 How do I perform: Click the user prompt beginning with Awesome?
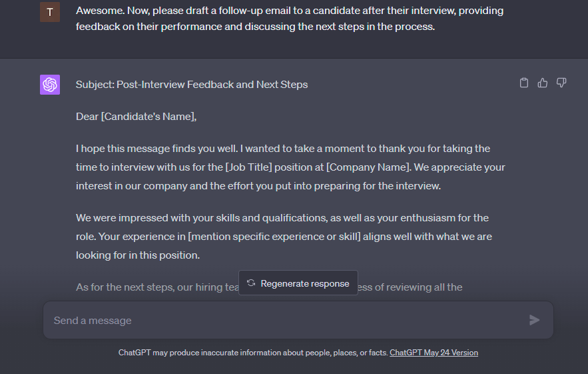pos(290,19)
